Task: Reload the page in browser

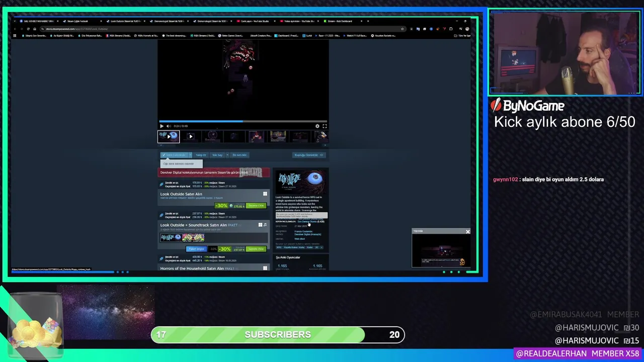Action: [28, 29]
